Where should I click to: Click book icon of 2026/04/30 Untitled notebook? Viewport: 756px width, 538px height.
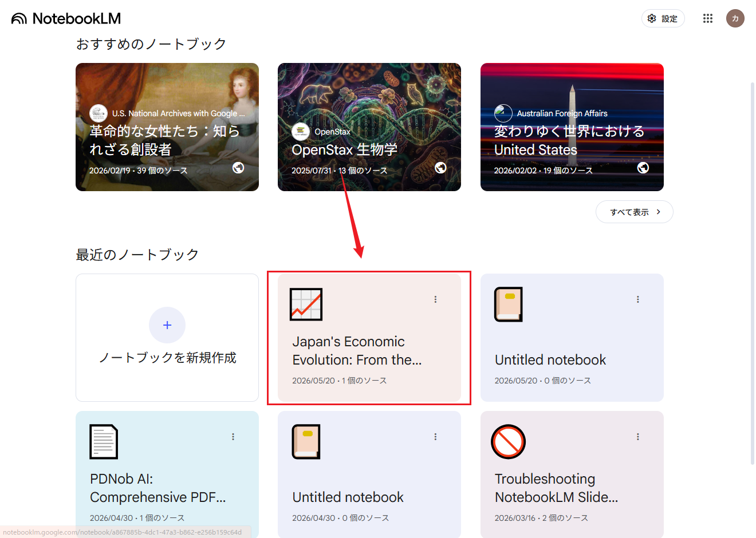[306, 441]
